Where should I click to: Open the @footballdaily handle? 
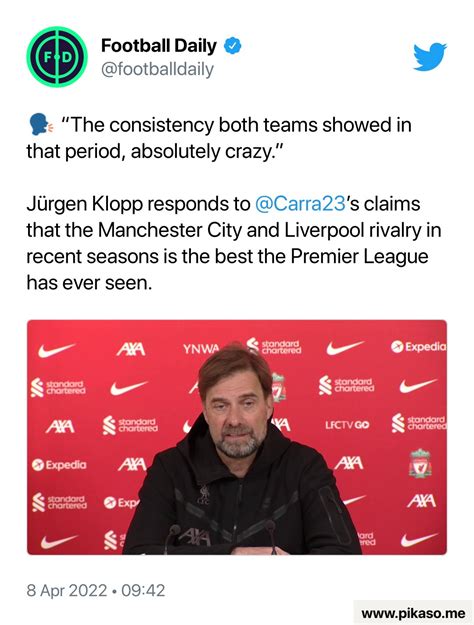pyautogui.click(x=157, y=69)
